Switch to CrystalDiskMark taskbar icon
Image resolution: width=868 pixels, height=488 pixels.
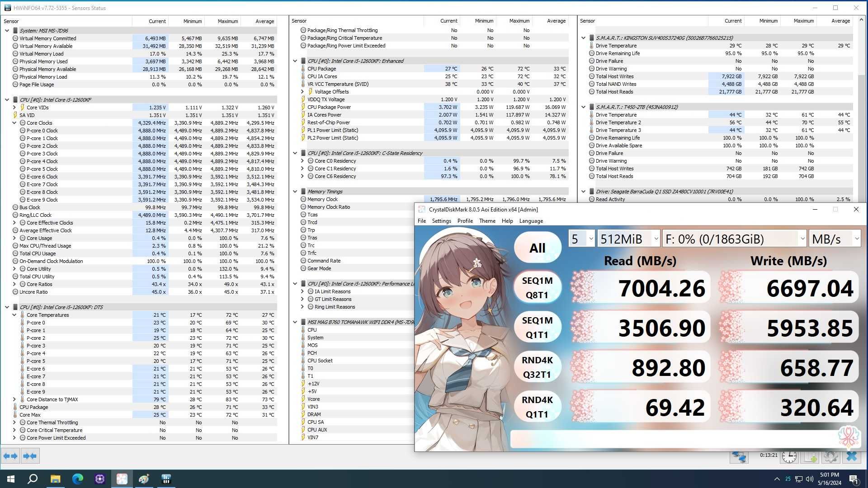(122, 479)
